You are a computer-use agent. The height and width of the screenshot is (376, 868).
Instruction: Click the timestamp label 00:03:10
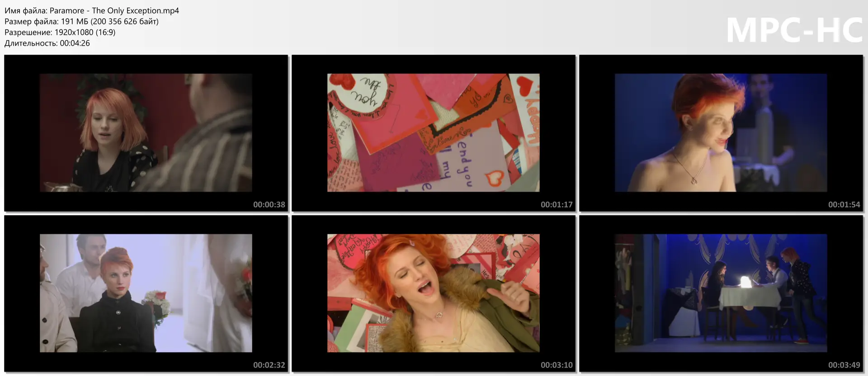click(557, 365)
